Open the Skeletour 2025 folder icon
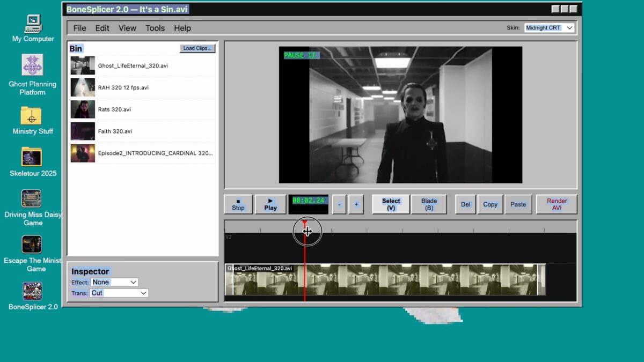This screenshot has height=362, width=644. [x=32, y=157]
